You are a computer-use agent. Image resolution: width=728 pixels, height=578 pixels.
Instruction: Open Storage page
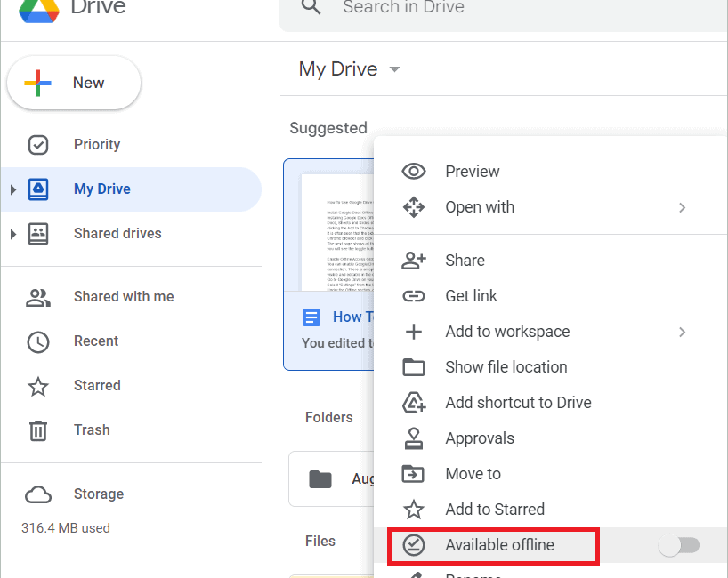99,494
